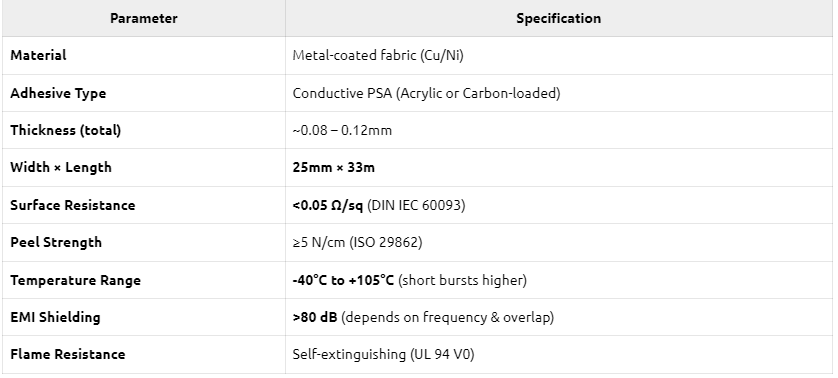
Task: Click the Metal-coated fabric (Cu/Ni) value
Action: tap(378, 55)
